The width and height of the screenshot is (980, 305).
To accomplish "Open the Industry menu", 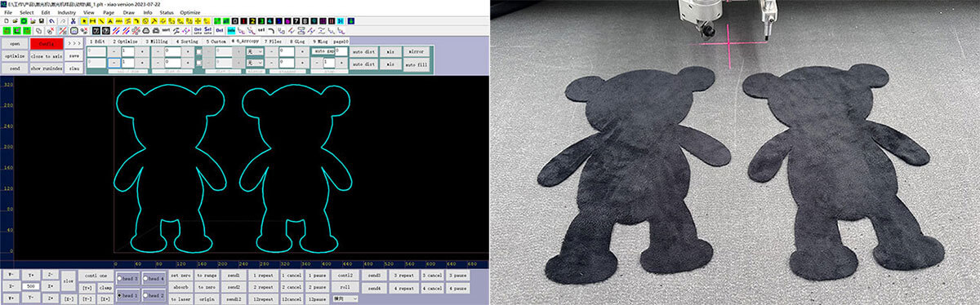I will tap(67, 12).
